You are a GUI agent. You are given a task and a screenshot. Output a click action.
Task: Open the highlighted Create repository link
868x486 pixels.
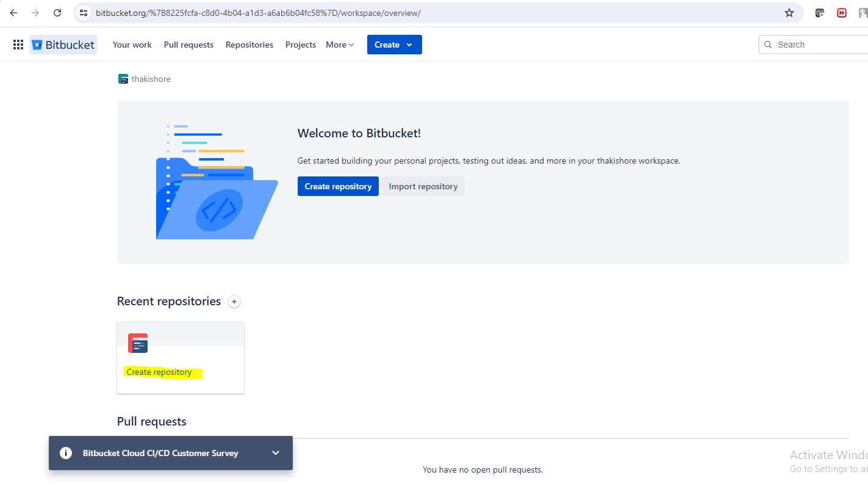(159, 372)
